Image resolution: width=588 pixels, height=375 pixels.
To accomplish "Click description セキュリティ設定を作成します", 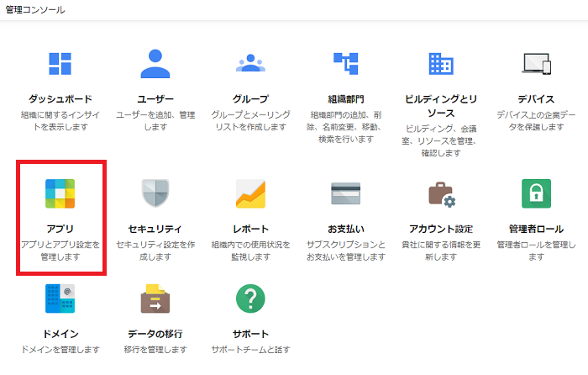I will pyautogui.click(x=155, y=251).
